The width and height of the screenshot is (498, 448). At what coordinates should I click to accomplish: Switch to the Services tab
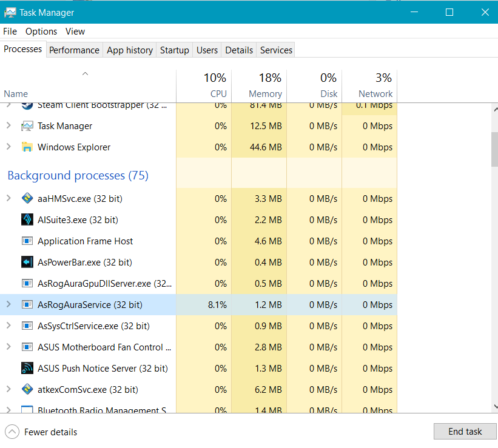click(276, 50)
